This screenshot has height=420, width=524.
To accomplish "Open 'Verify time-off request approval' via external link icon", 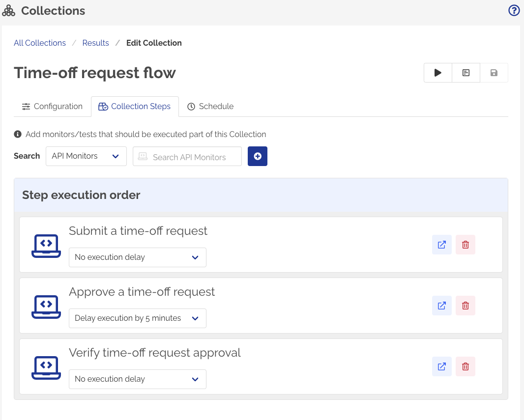I will pos(441,366).
